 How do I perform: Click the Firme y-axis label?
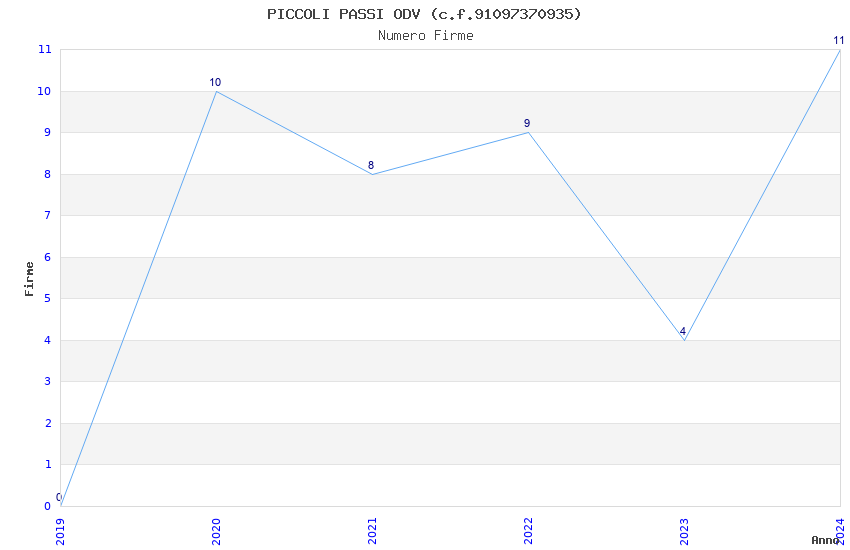pyautogui.click(x=29, y=278)
